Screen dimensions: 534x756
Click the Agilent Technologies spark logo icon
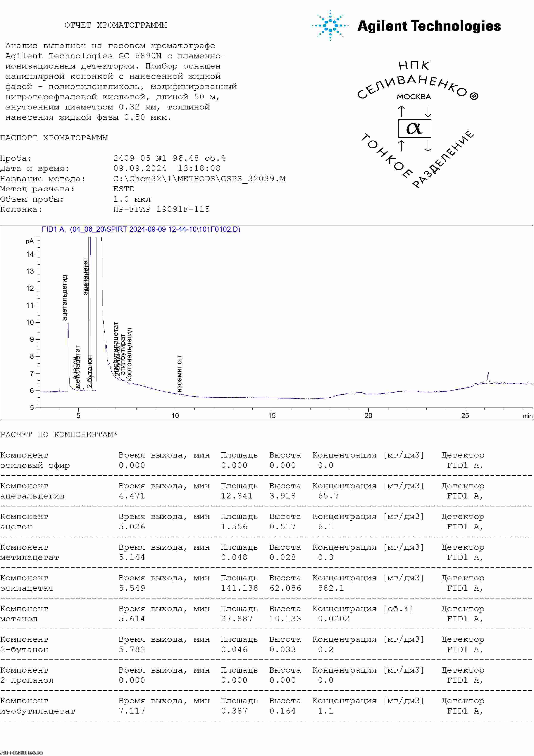(x=330, y=25)
